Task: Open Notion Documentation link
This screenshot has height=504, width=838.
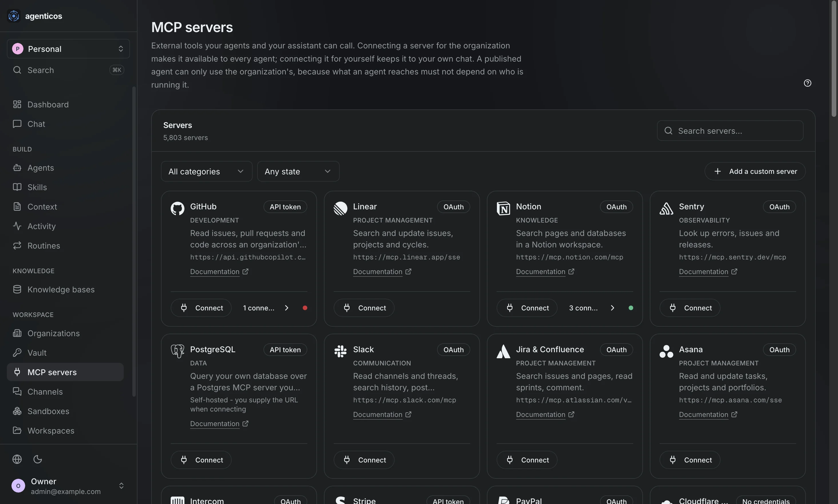Action: coord(545,272)
